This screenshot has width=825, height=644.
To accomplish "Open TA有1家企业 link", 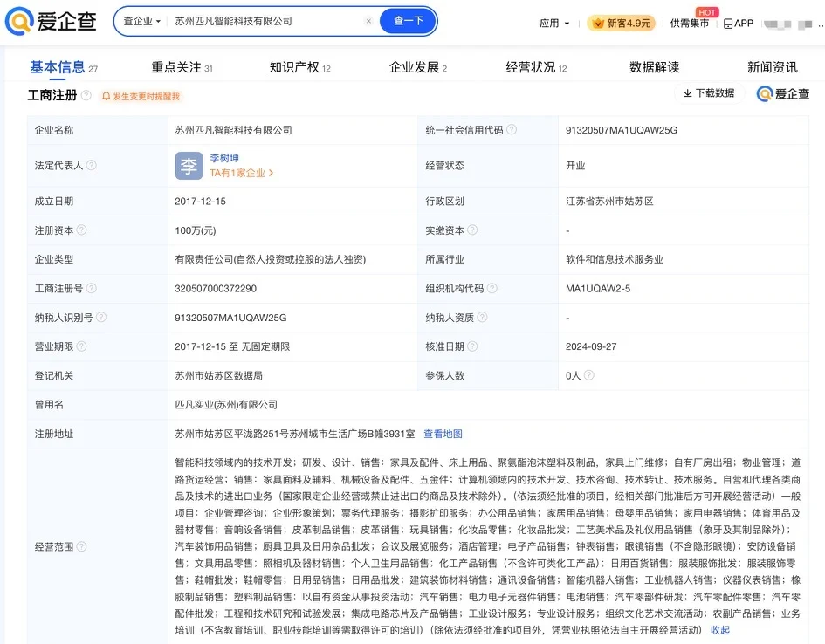I will tap(241, 173).
